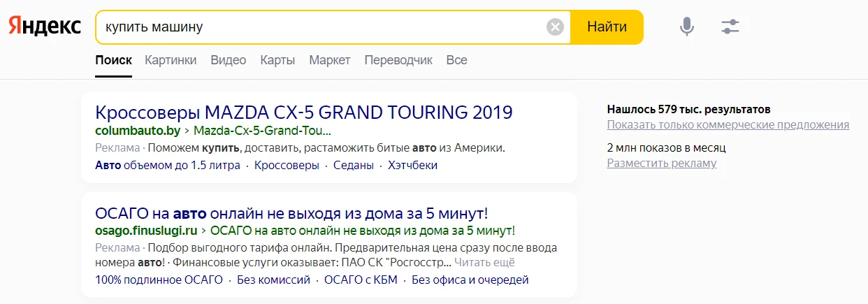Switch to the Картинки tab
The height and width of the screenshot is (304, 868).
coord(171,60)
